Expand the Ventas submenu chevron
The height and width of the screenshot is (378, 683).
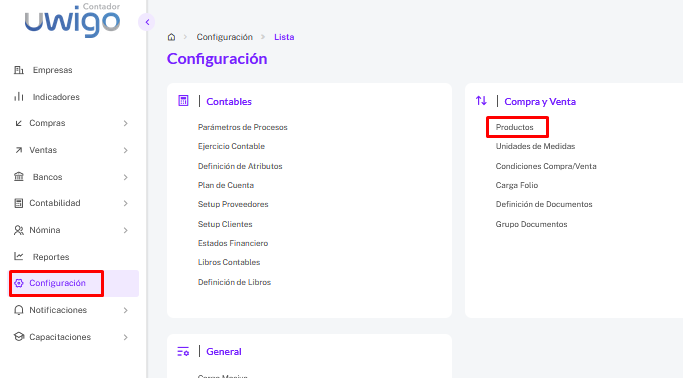tap(125, 150)
